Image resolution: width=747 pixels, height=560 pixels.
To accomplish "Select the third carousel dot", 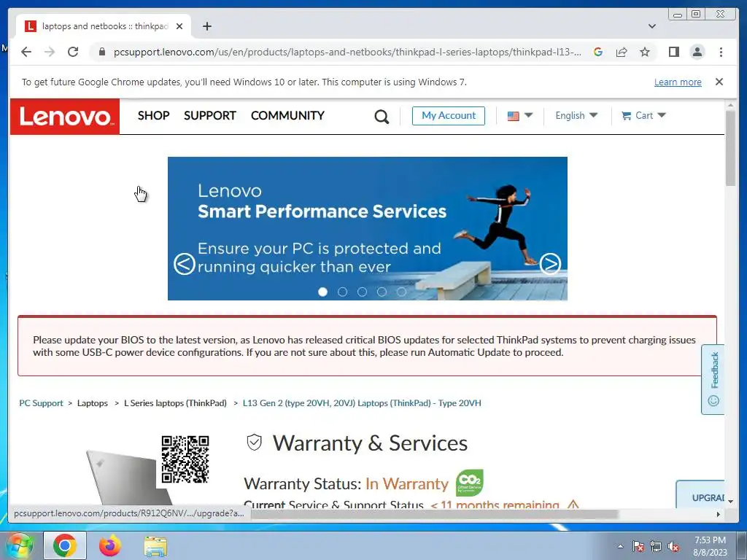I will click(362, 292).
